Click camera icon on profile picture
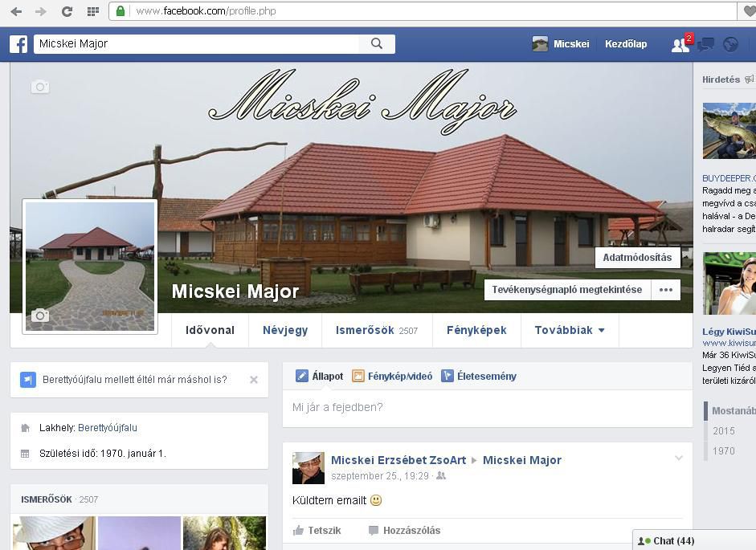 40,316
